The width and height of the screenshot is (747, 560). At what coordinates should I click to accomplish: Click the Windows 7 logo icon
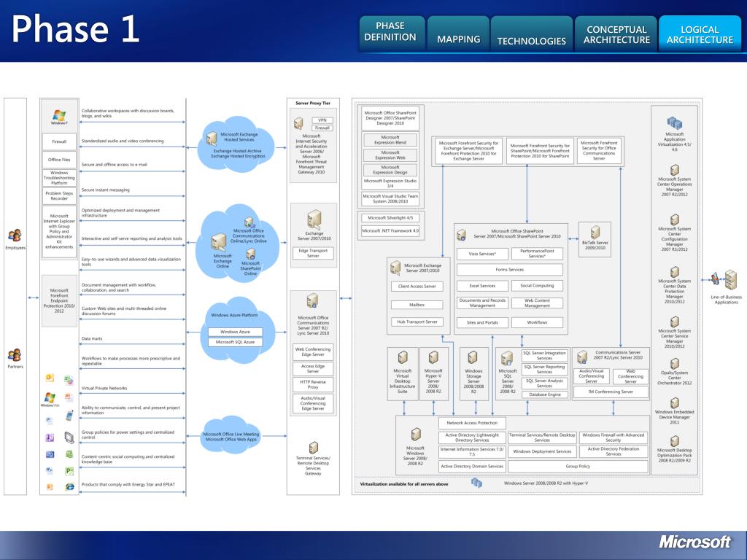click(x=59, y=114)
